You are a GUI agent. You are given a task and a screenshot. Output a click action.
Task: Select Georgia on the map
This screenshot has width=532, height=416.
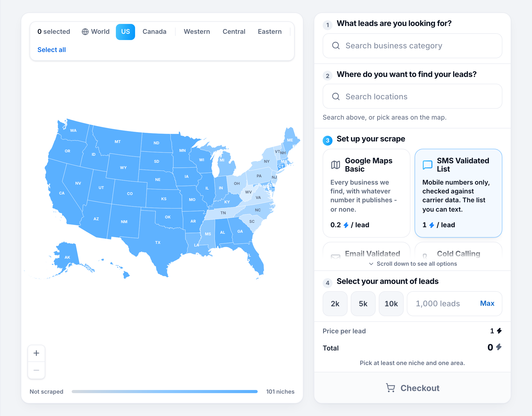tap(240, 231)
